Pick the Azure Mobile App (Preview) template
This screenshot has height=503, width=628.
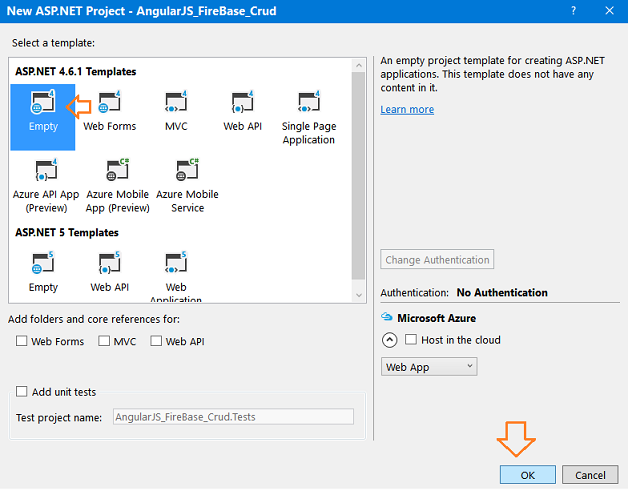tap(117, 186)
